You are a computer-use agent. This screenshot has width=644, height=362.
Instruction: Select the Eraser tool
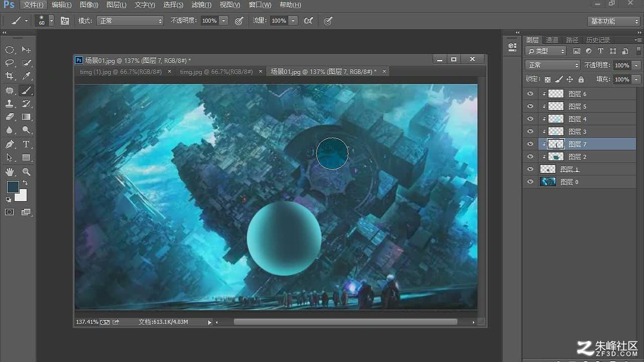pos(10,117)
